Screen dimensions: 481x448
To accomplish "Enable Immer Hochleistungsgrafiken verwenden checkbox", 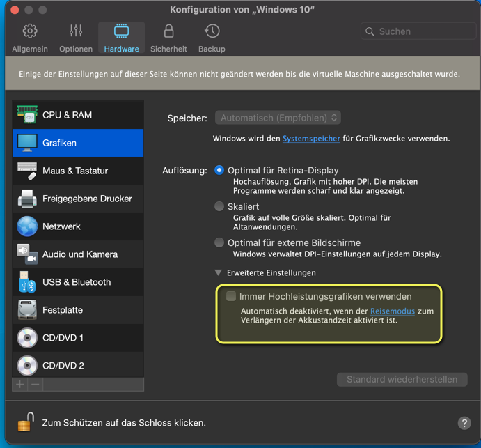I will (x=230, y=296).
